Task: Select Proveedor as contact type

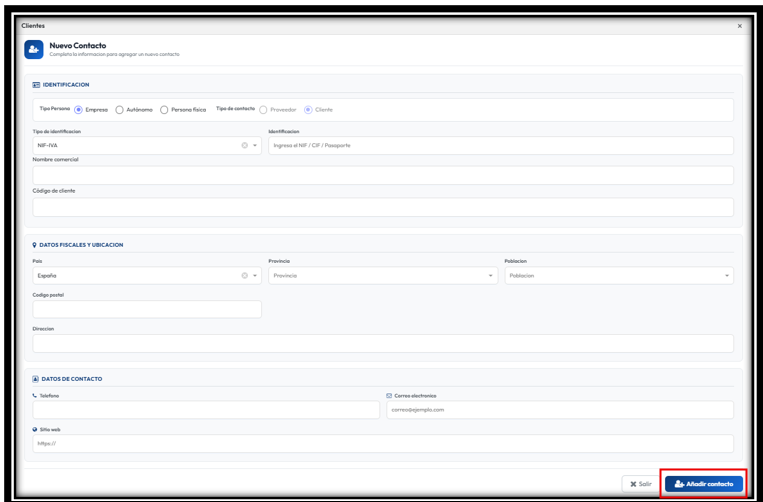Action: 263,110
